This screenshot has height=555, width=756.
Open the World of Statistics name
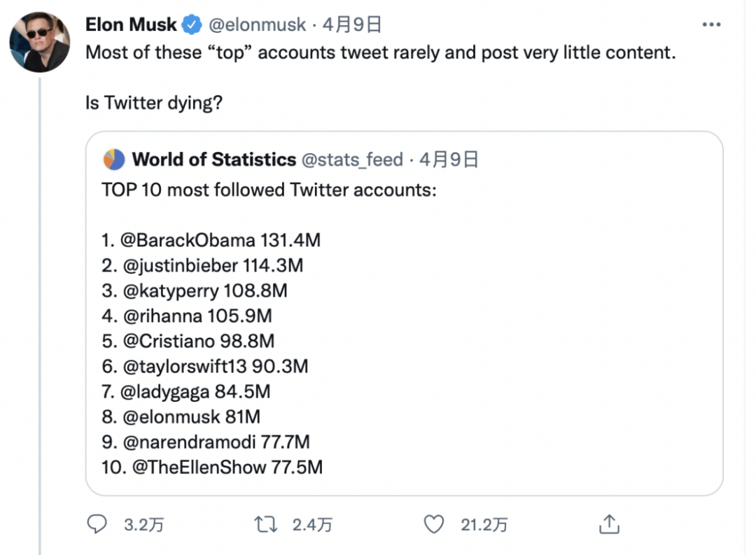(x=213, y=160)
